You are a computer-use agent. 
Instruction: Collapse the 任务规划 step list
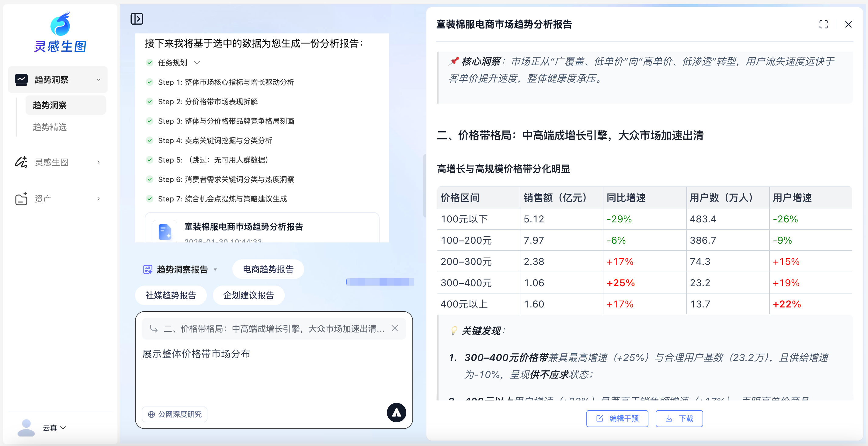pos(197,63)
